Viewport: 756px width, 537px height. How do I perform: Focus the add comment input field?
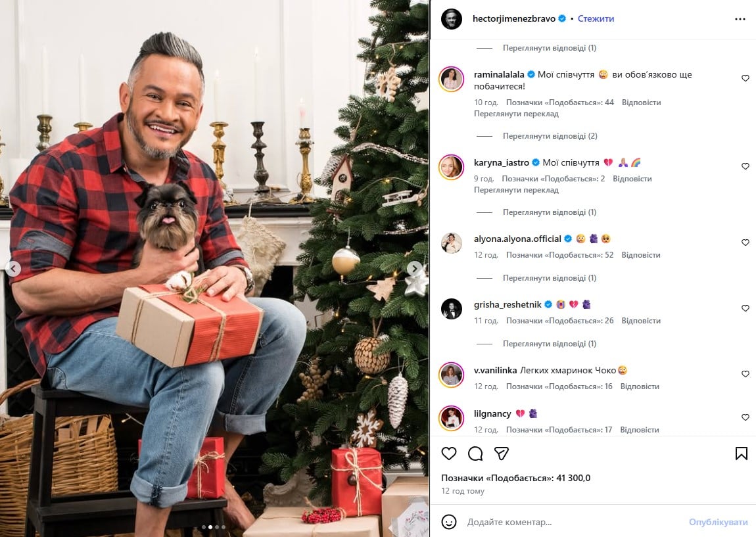pos(574,522)
